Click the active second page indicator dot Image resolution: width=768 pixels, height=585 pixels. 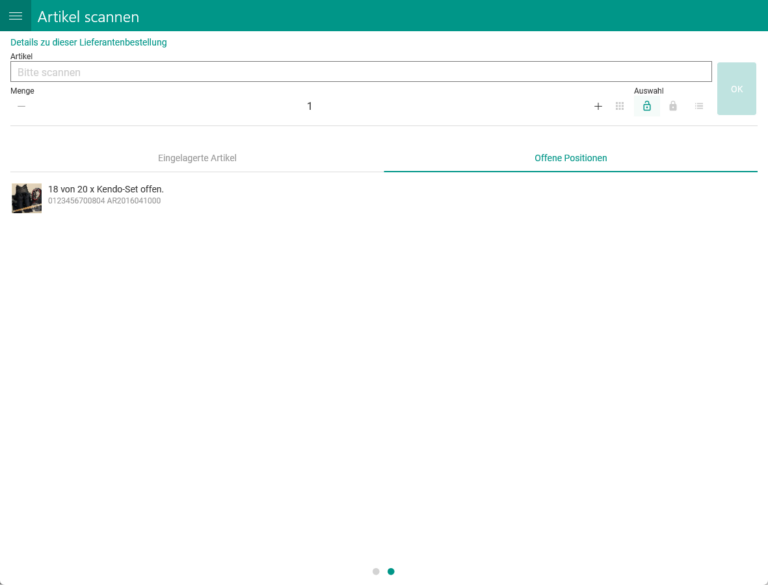391,572
